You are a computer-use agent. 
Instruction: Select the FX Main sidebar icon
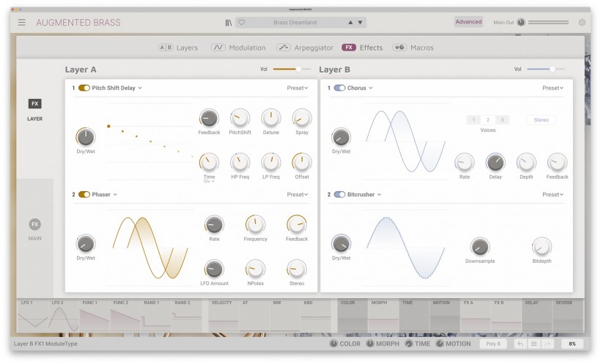coord(35,225)
